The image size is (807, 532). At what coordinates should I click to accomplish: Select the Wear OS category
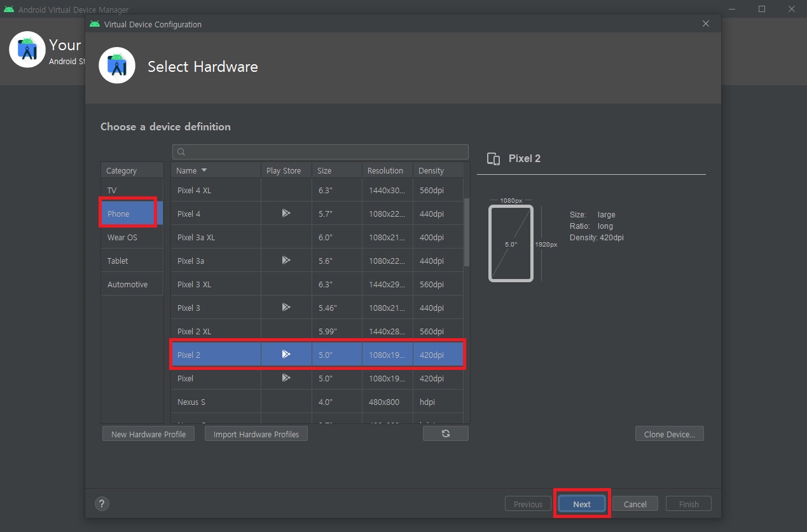[132, 237]
